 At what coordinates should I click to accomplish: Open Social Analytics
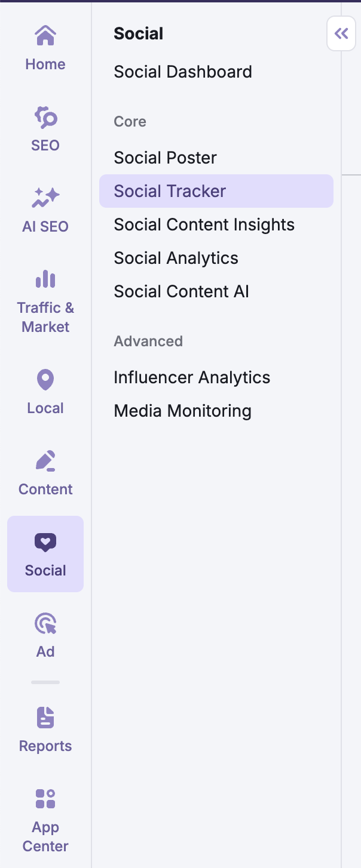[176, 258]
